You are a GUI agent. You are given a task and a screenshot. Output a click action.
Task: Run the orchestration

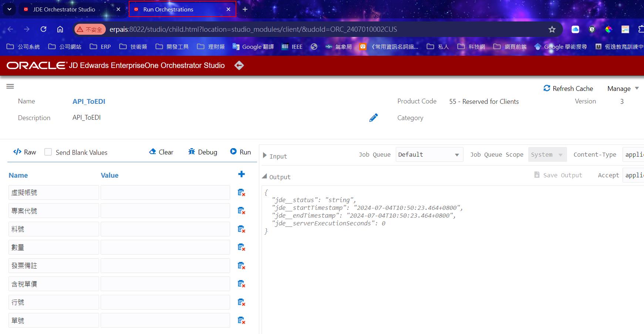(x=240, y=152)
